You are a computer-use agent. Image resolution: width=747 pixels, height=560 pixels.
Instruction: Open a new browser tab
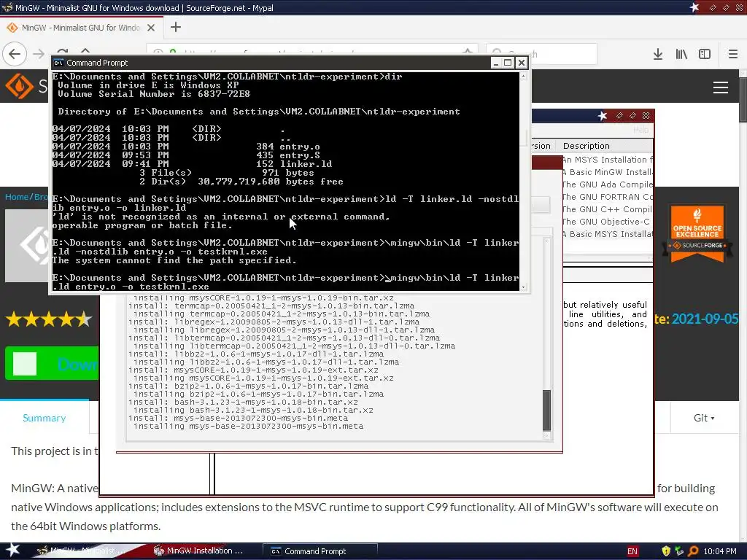[x=176, y=27]
